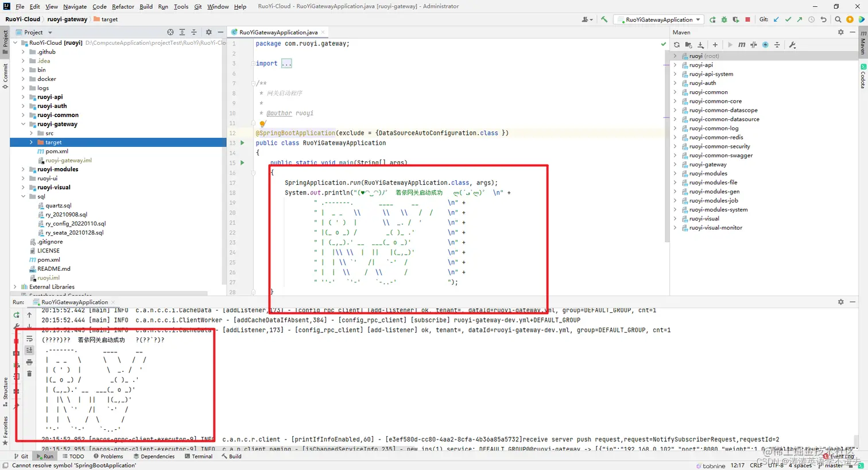
Task: Open Project panel gear settings
Action: (x=208, y=32)
